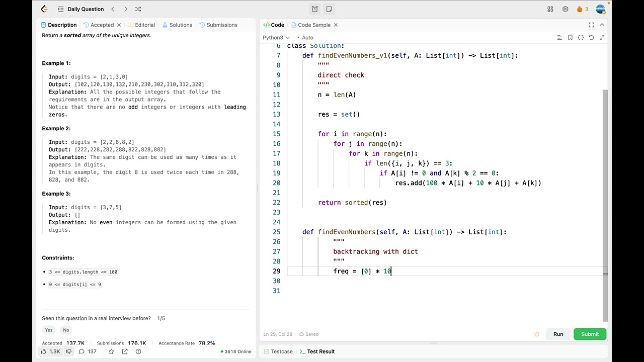Pick a random question with shuffle icon

click(x=138, y=9)
